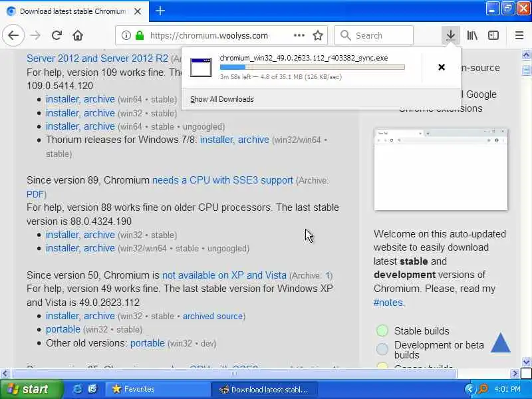
Task: Open not available on XP and Vista link
Action: pos(224,275)
